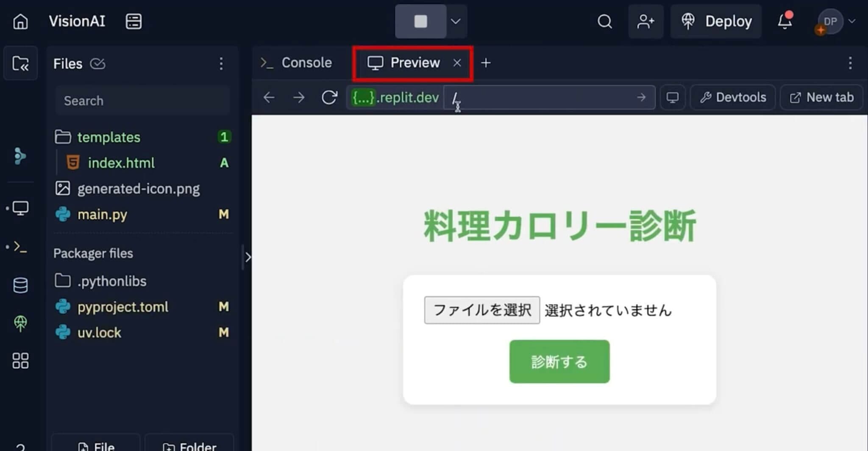
Task: Reload the preview page
Action: [x=329, y=98]
